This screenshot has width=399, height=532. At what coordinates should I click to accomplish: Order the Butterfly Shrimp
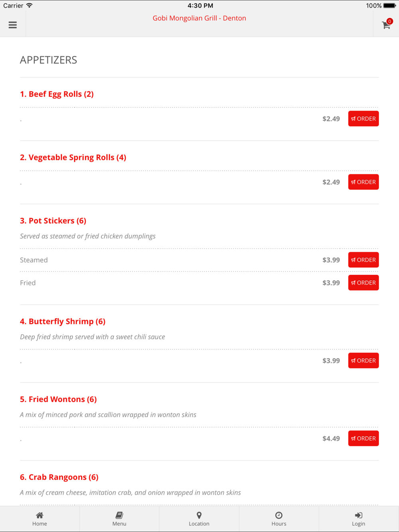click(x=363, y=361)
